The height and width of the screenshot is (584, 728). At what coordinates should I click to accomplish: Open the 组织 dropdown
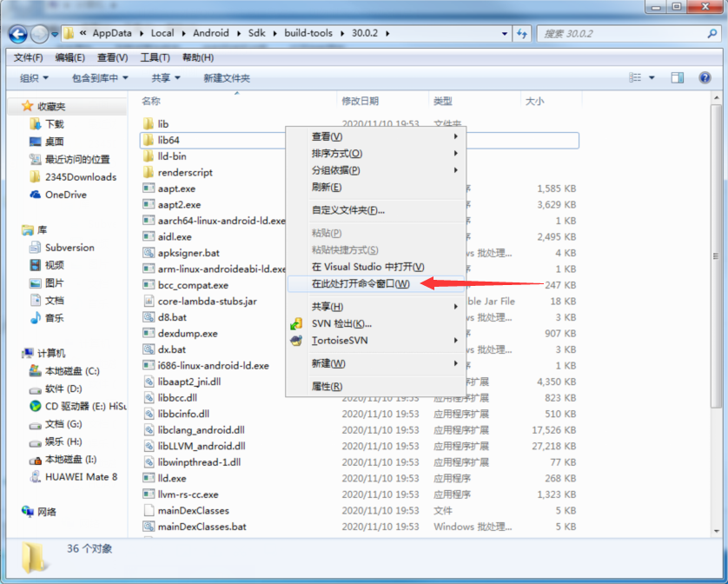(x=34, y=78)
